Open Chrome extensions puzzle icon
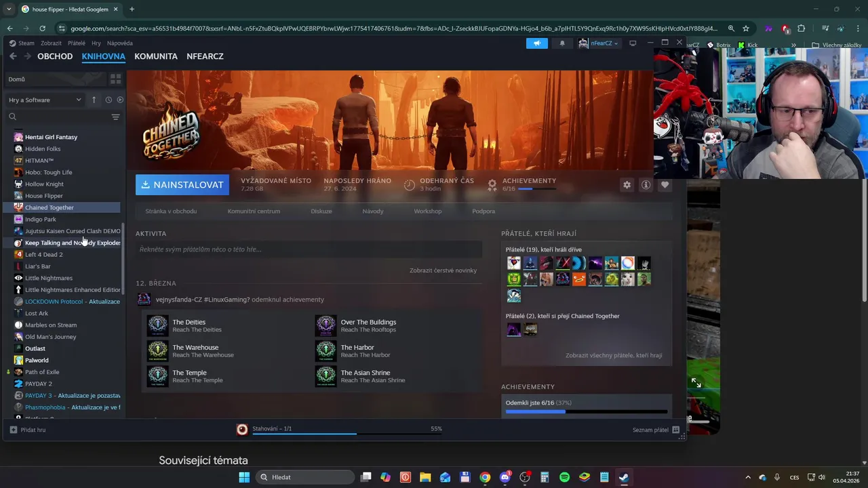868x488 pixels. point(801,28)
